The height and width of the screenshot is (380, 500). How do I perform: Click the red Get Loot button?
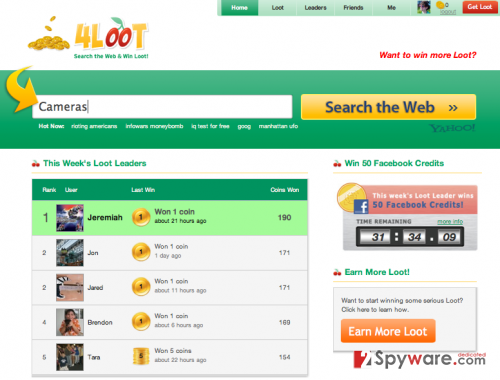[479, 7]
